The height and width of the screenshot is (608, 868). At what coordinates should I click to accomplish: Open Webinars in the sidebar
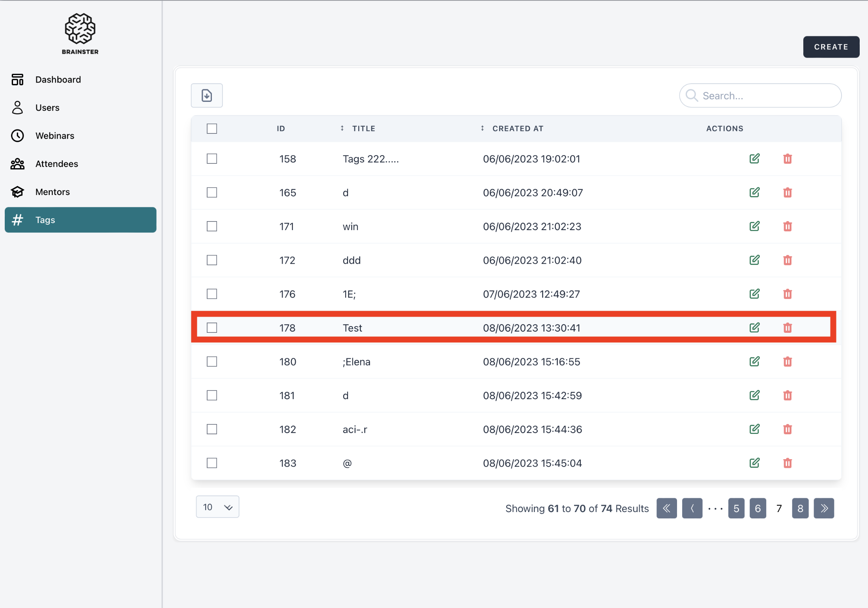pos(54,136)
